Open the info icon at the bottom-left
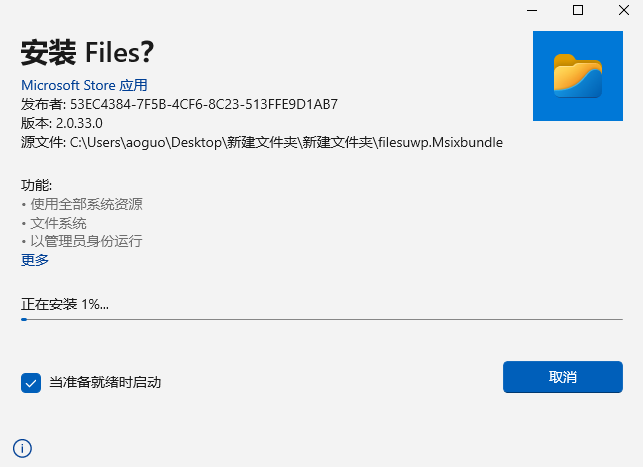The width and height of the screenshot is (643, 467). click(x=22, y=448)
